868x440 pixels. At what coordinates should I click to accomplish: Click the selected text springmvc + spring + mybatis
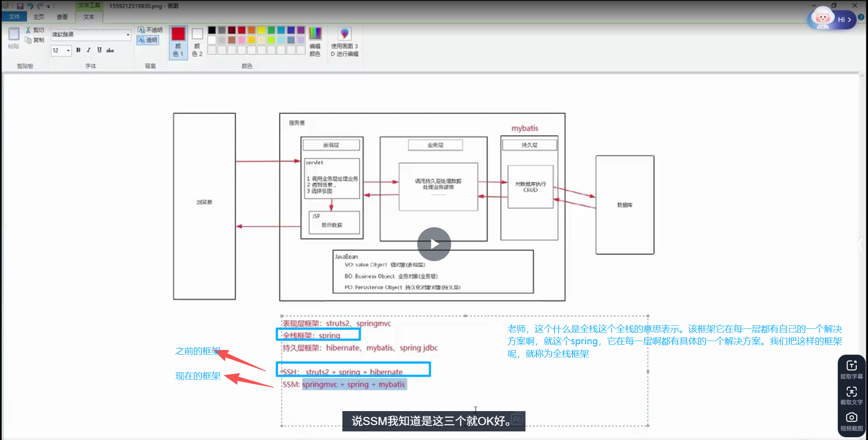point(354,384)
